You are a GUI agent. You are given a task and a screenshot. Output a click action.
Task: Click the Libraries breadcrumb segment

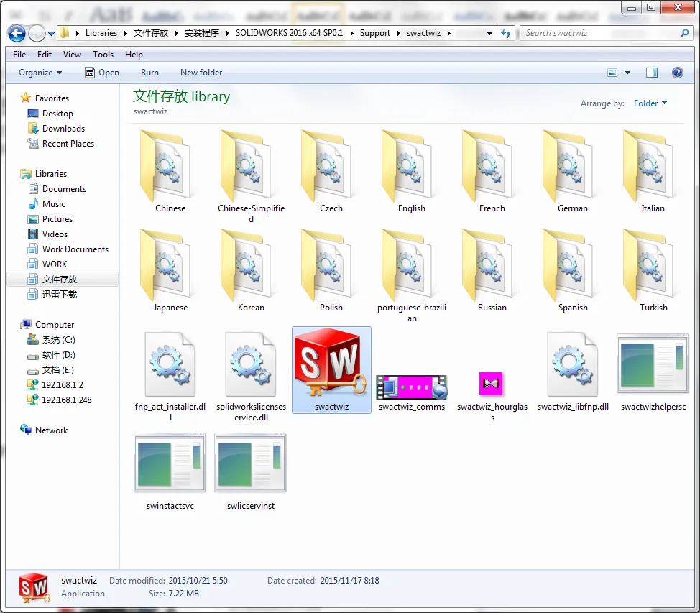click(101, 33)
